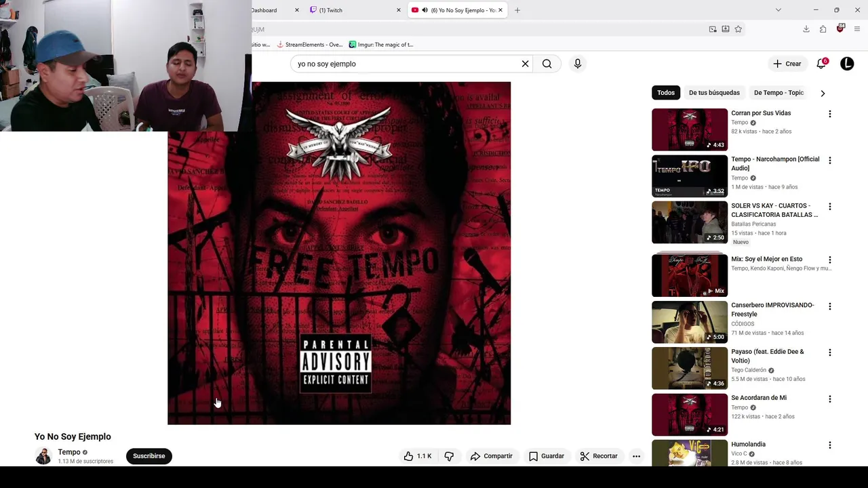Open the 'Mix: Soy el Mejor en Esto' title
868x488 pixels.
(766, 259)
